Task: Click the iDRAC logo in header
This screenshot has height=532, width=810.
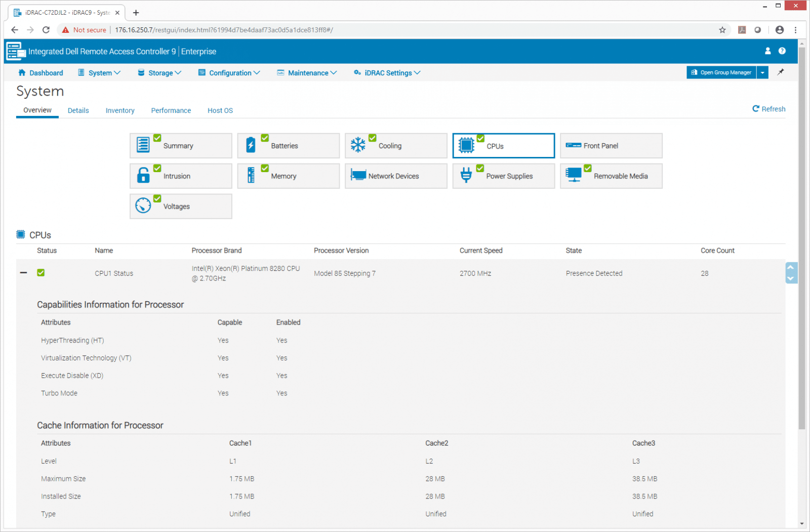Action: click(x=16, y=51)
